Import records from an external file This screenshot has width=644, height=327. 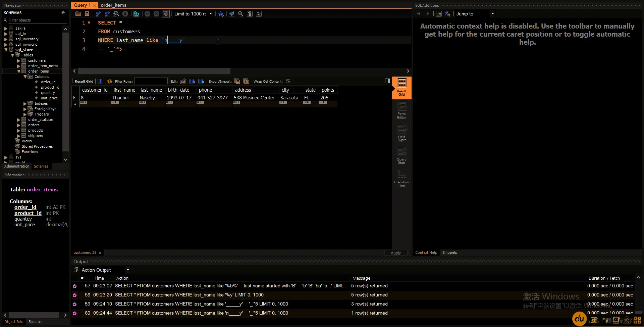[x=246, y=81]
